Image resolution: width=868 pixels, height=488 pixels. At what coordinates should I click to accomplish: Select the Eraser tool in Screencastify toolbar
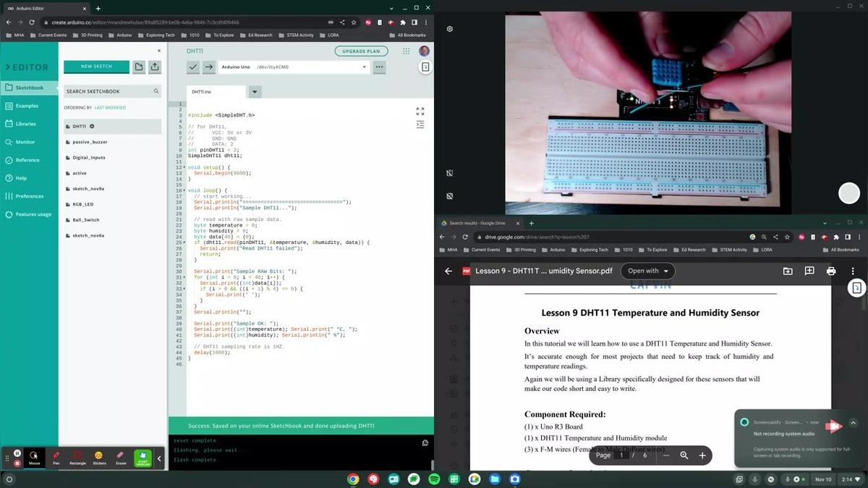(x=121, y=458)
